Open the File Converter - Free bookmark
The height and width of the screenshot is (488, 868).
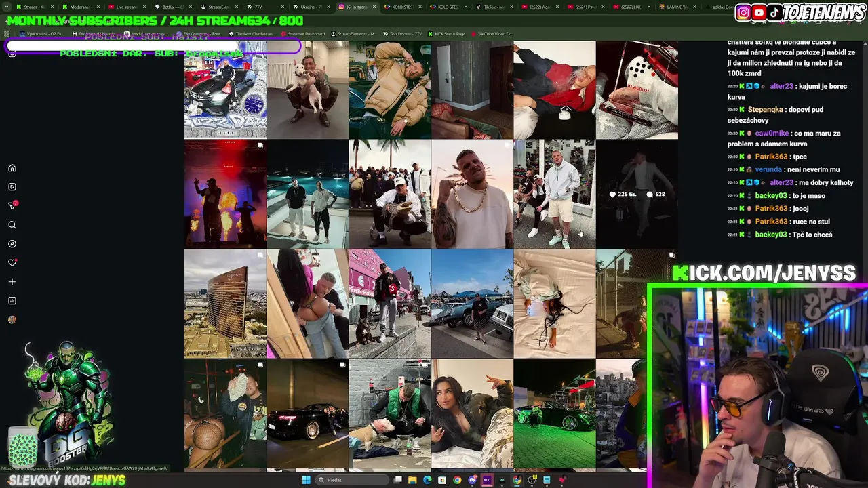[x=199, y=33]
